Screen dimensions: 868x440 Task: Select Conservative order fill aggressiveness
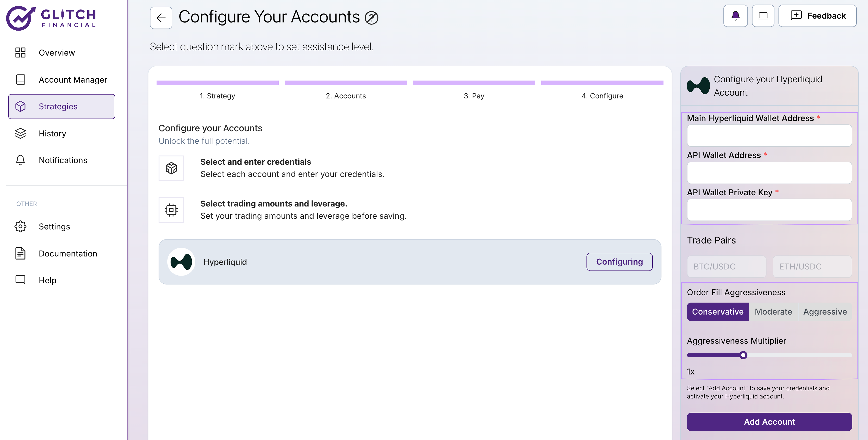pos(718,312)
